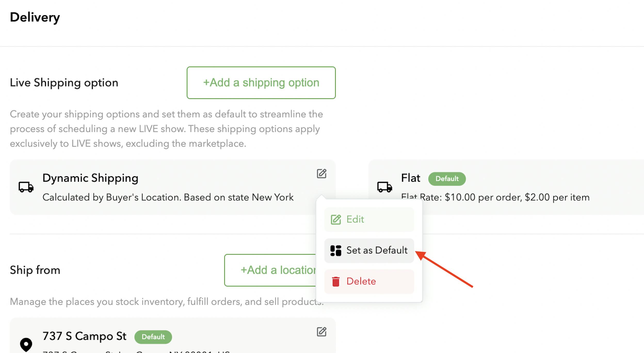Click the truck icon beside Flat
This screenshot has width=644, height=353.
pyautogui.click(x=385, y=187)
